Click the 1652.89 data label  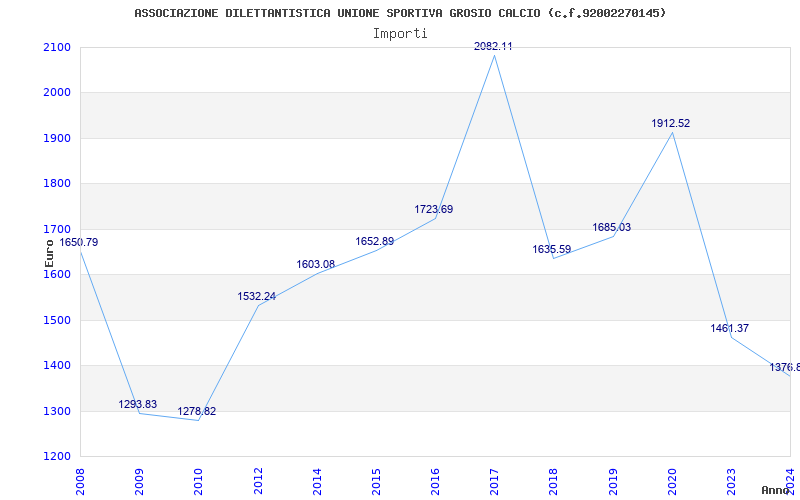[x=374, y=241]
